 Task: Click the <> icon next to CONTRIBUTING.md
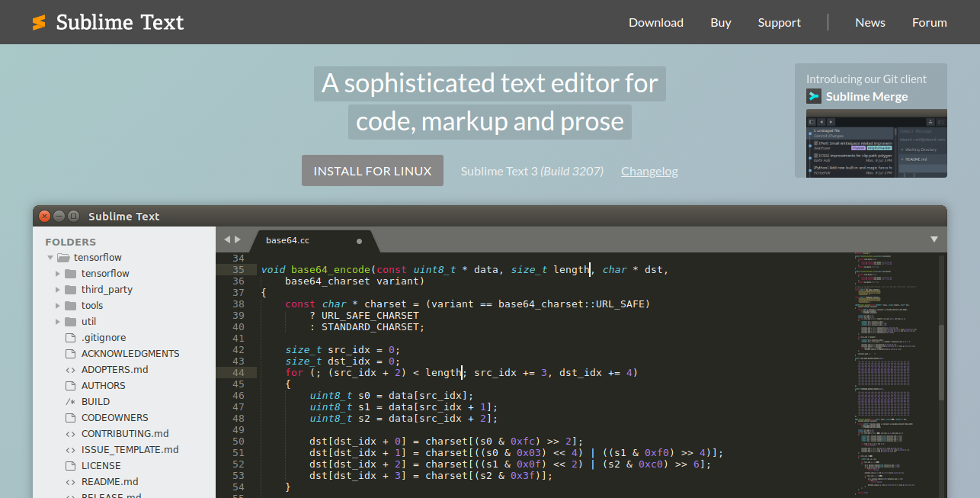click(x=69, y=433)
